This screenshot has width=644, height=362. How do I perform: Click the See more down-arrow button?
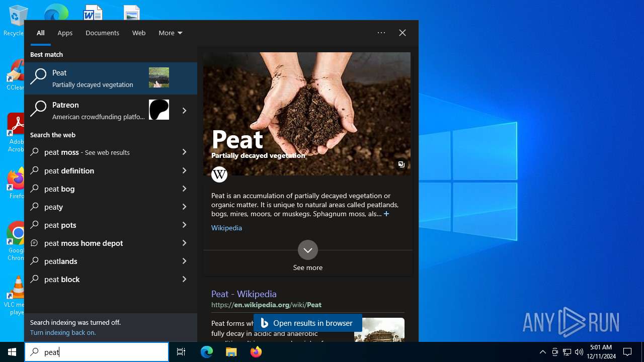(308, 250)
